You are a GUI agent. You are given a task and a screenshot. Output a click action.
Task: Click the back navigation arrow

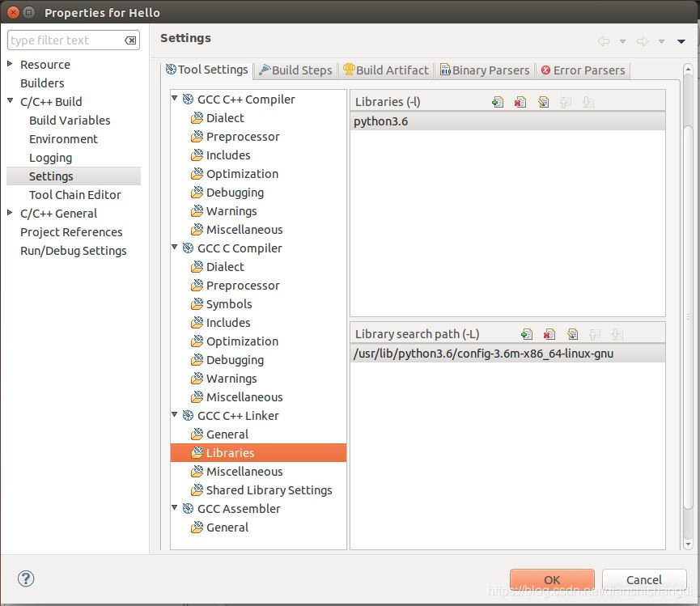(604, 40)
